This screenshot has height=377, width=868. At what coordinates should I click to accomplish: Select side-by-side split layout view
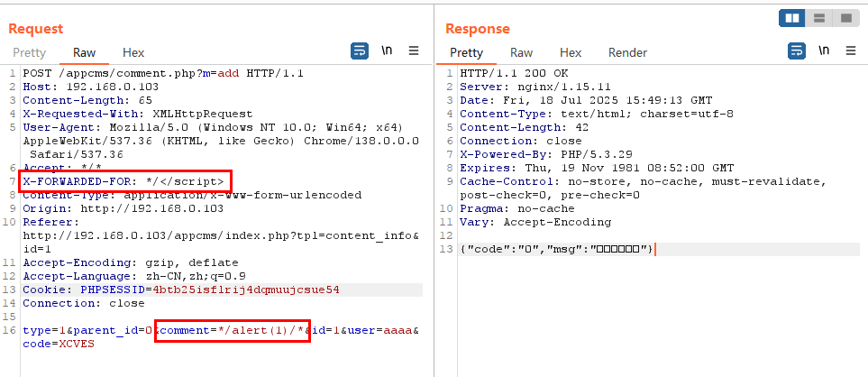[792, 18]
